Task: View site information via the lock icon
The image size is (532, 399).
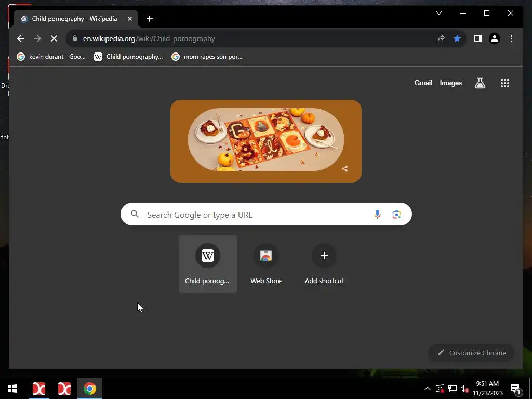Action: [75, 38]
